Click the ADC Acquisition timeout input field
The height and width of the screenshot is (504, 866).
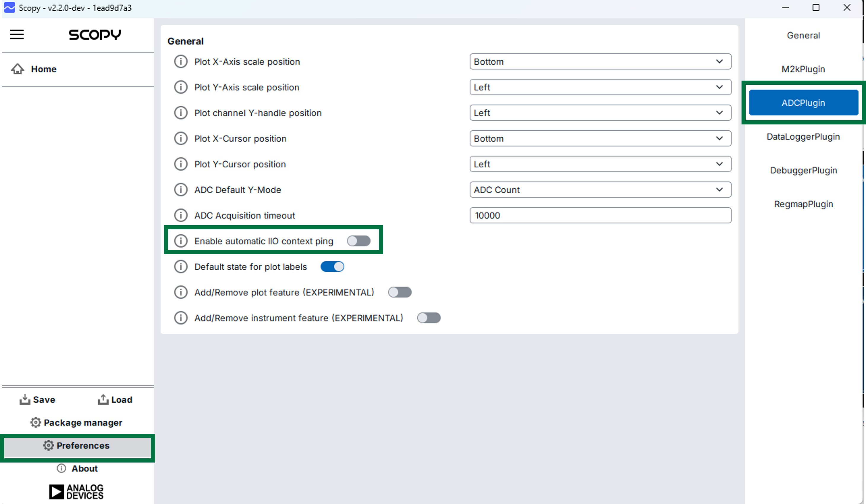point(600,215)
